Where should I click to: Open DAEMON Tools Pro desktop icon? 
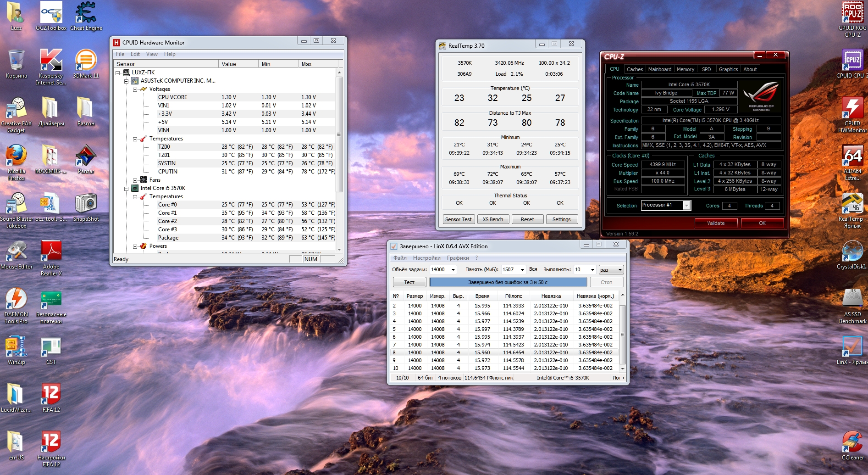click(x=16, y=299)
